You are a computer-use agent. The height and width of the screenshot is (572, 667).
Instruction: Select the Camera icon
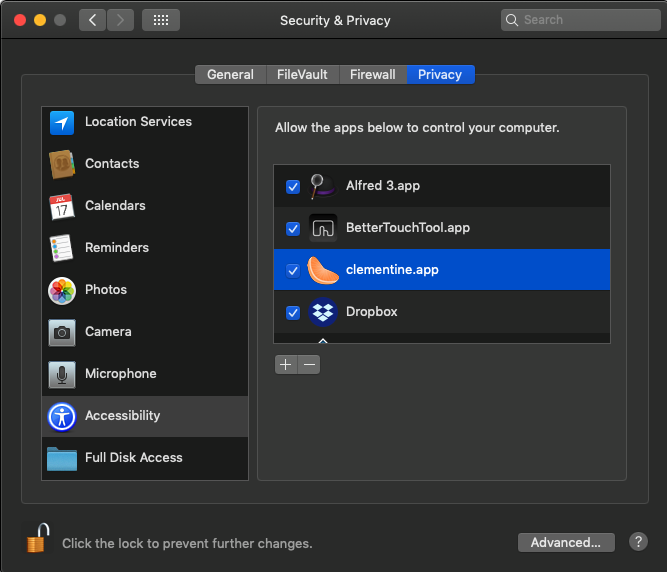(x=62, y=332)
